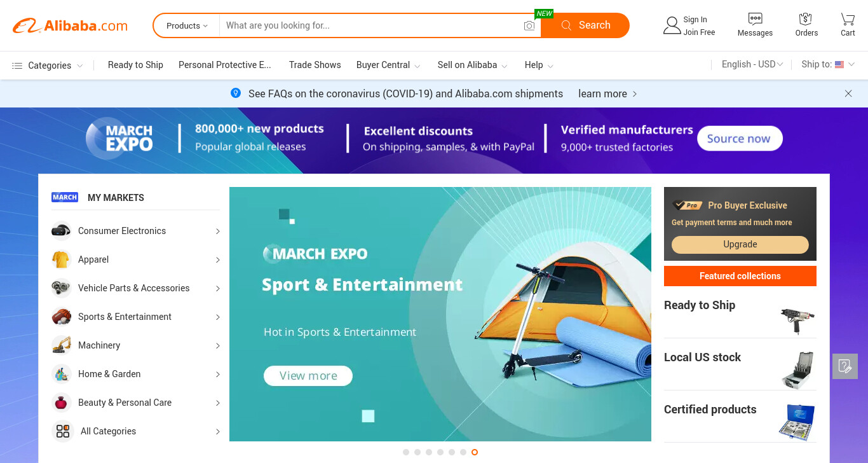Click the orange Search button

[x=585, y=25]
